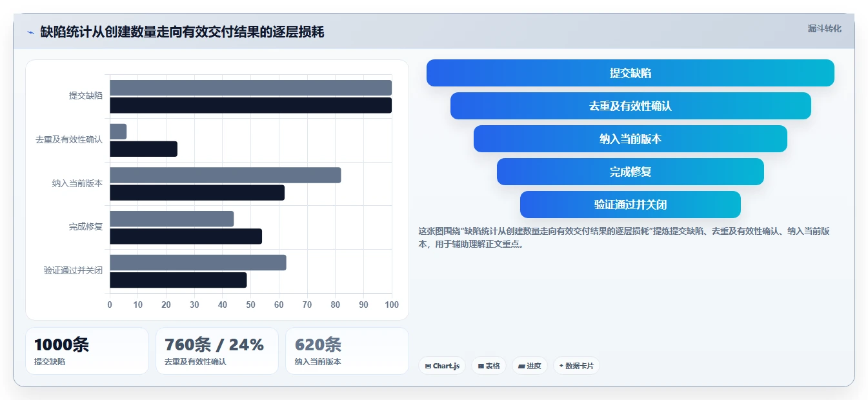Open the 620条 data card
868x400 pixels.
click(x=347, y=351)
